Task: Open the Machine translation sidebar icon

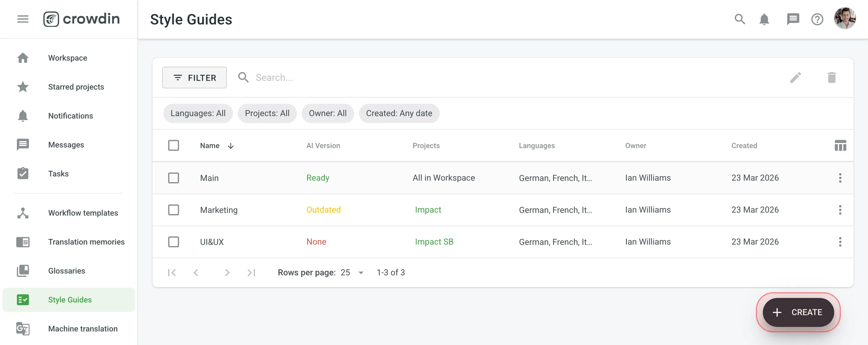Action: [x=23, y=328]
